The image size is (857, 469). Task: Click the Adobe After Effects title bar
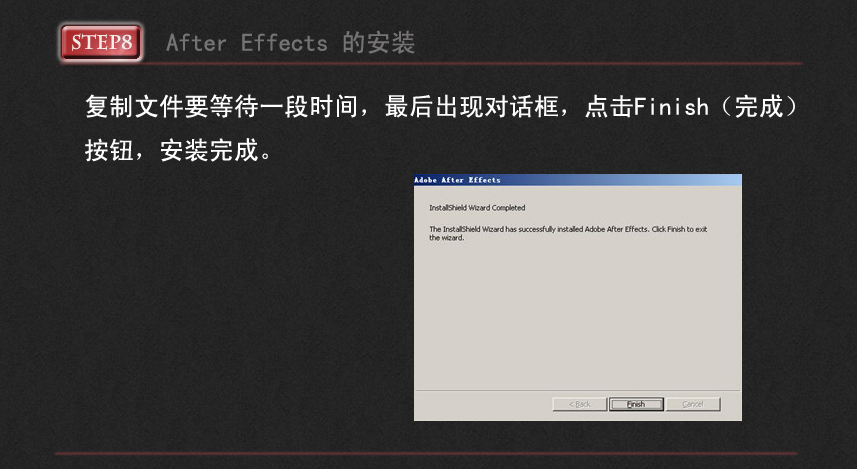[578, 180]
